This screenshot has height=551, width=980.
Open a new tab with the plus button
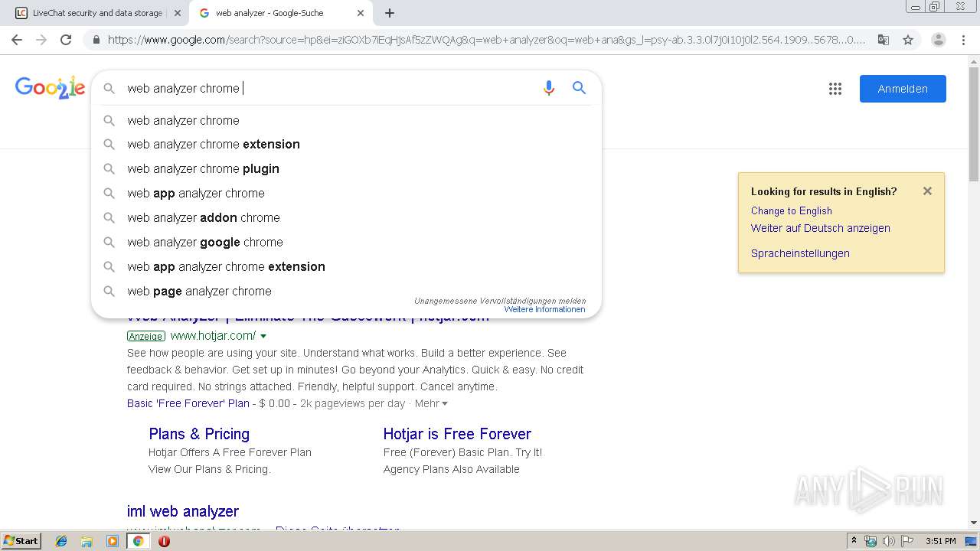click(390, 13)
